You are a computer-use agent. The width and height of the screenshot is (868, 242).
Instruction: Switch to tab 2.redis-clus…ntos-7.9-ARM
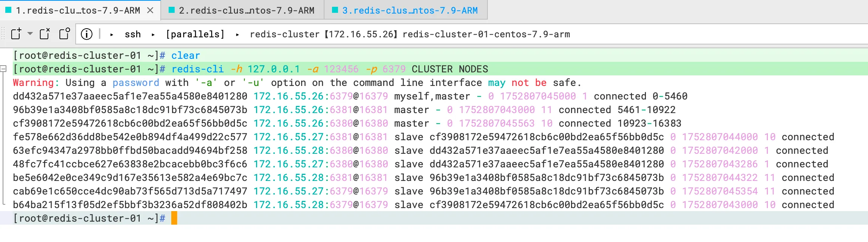click(242, 10)
